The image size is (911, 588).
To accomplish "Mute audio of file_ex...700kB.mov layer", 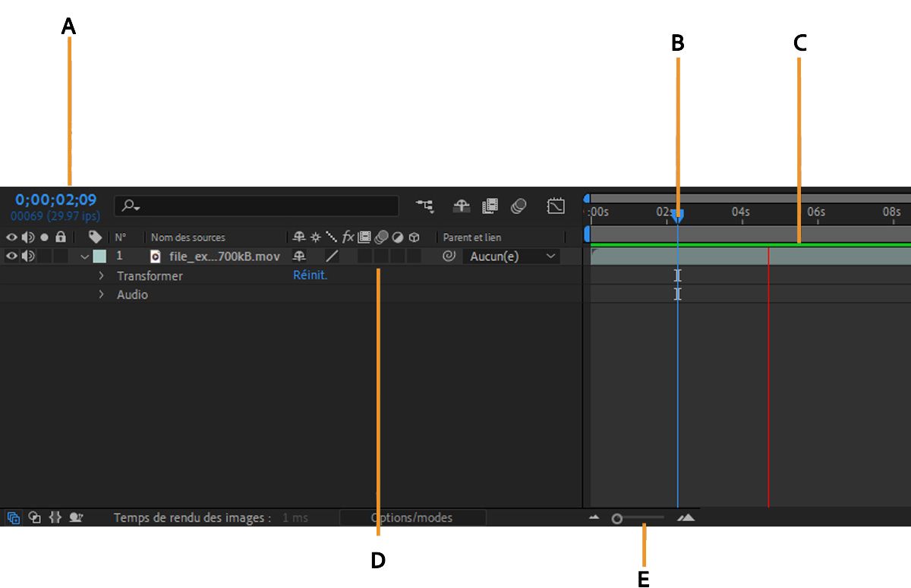I will 28,256.
